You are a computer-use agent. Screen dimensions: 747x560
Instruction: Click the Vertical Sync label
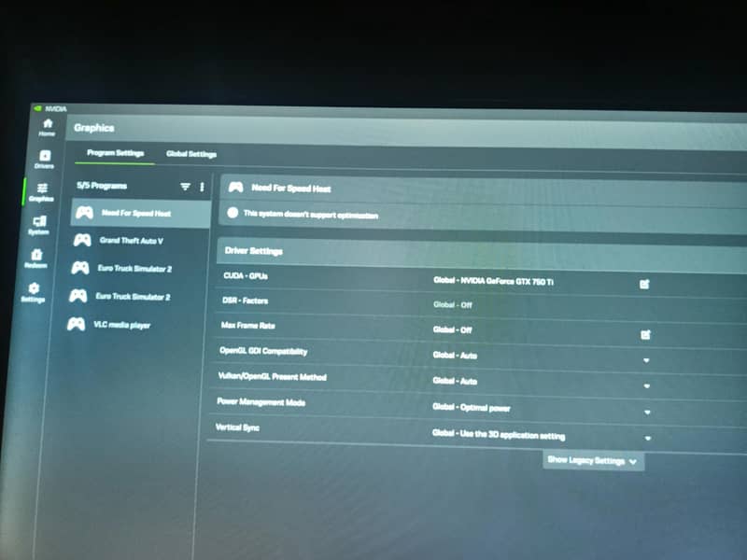click(237, 427)
